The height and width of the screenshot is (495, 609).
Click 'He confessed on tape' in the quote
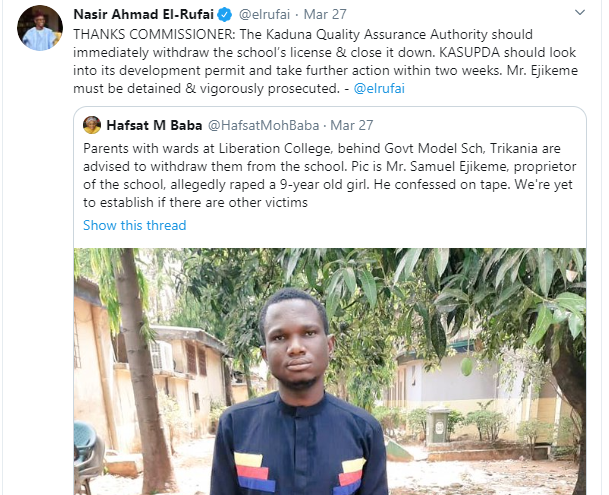441,184
